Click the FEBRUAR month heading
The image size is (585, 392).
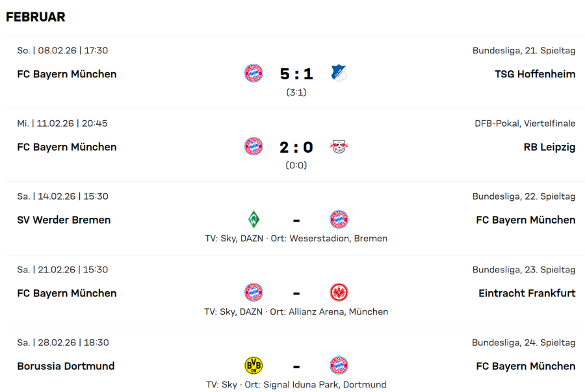[x=36, y=17]
